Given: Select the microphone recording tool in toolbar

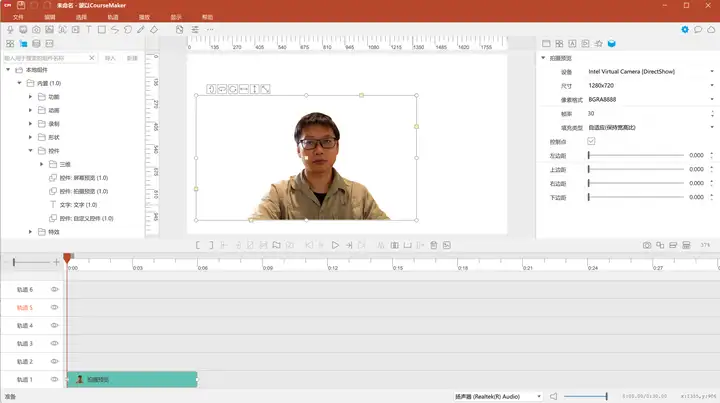Looking at the screenshot, I should 10,29.
